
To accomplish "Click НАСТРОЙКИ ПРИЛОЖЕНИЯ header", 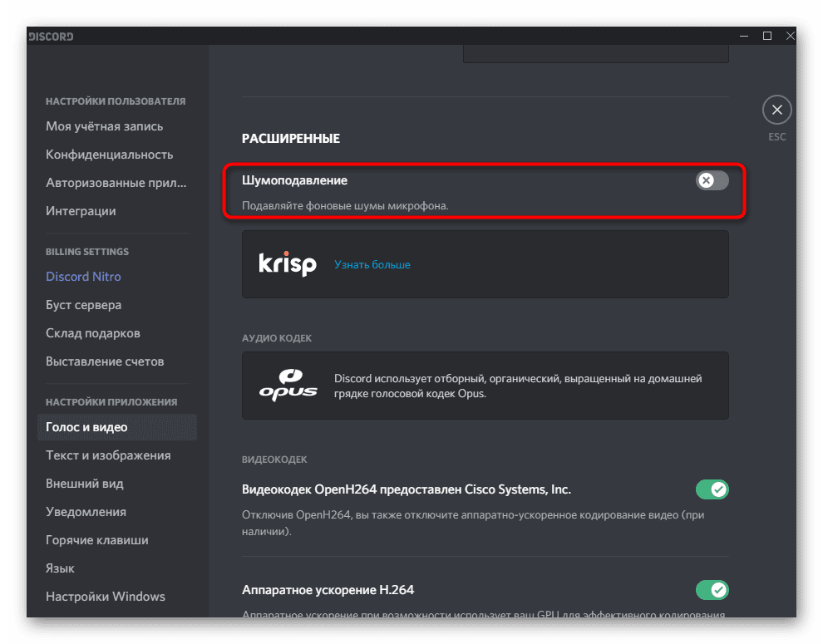I will (111, 402).
